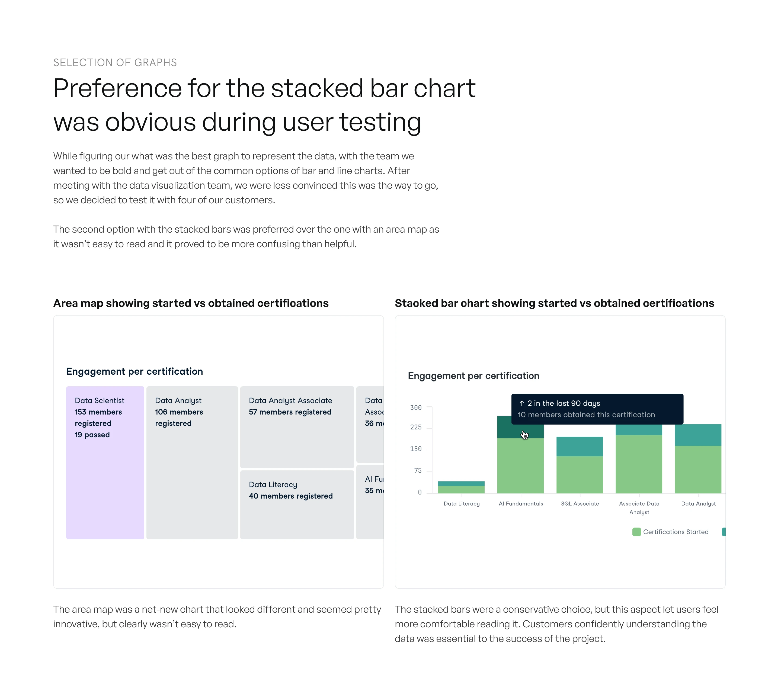This screenshot has height=700, width=781.
Task: Click the SQL Associate axis label
Action: (x=580, y=503)
